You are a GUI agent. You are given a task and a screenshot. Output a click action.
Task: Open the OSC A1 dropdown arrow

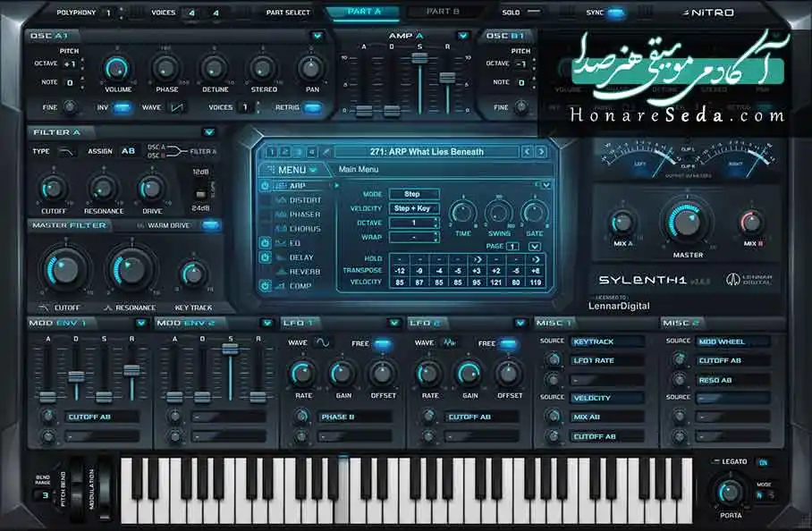[317, 36]
